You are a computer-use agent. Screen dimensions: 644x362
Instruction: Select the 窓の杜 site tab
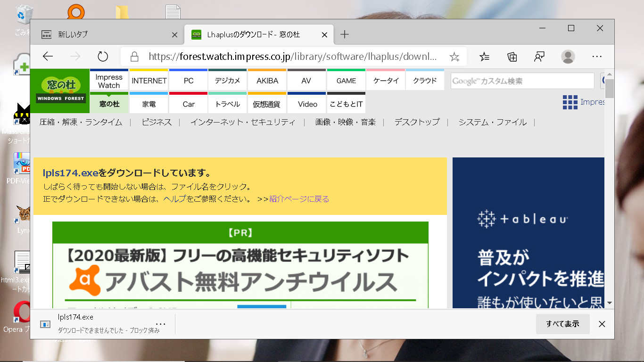coord(109,103)
